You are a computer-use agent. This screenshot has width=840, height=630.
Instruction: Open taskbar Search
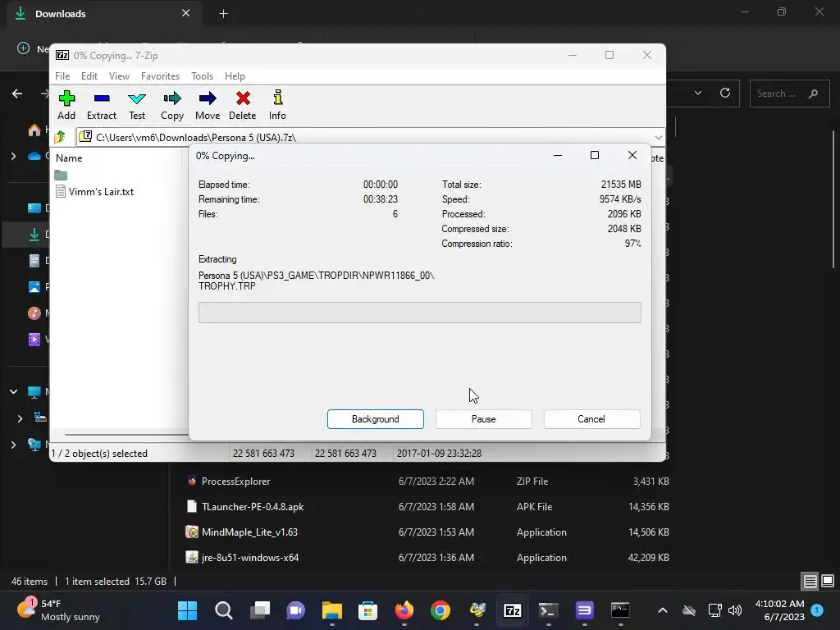[x=223, y=610]
